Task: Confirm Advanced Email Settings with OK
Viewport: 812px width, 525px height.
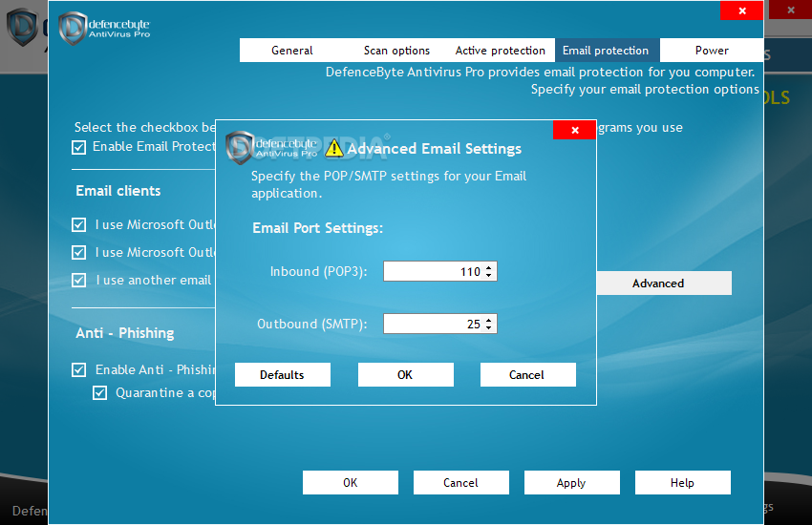Action: point(405,374)
